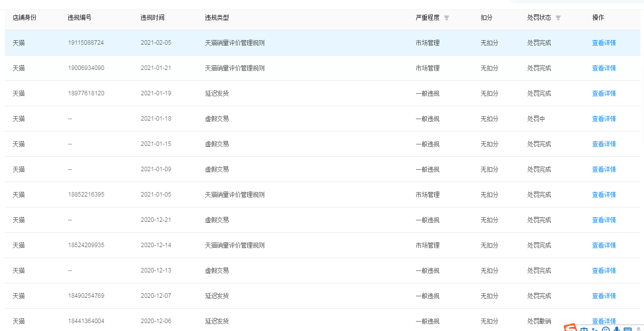View details of violation 18524209935
This screenshot has height=331, width=644.
pos(604,245)
